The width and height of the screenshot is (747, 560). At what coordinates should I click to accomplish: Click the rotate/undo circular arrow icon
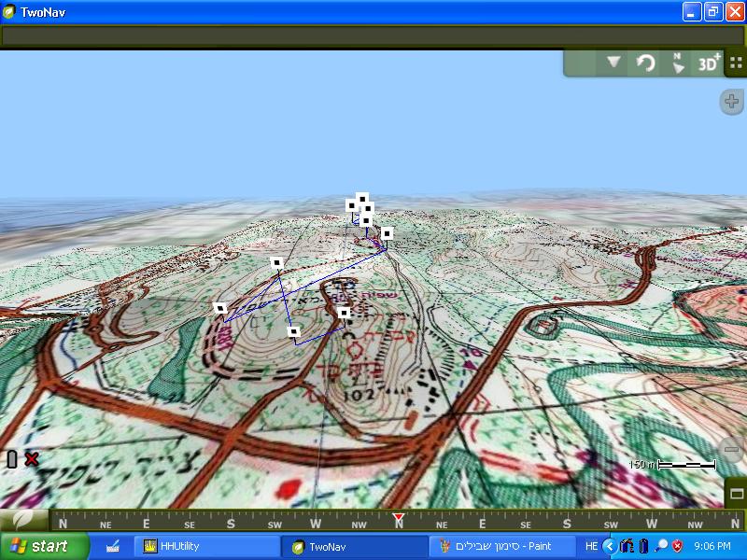pos(645,63)
